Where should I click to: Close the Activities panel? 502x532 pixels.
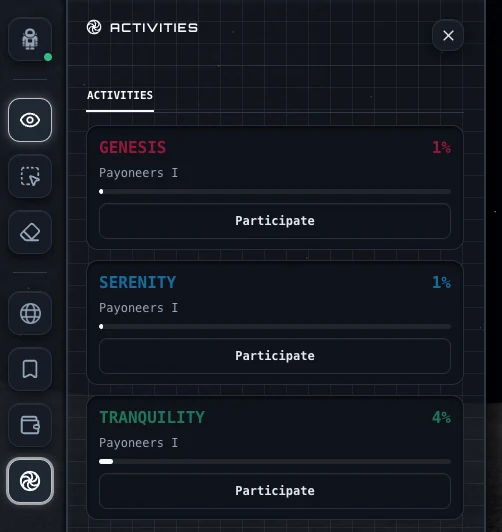(x=448, y=35)
